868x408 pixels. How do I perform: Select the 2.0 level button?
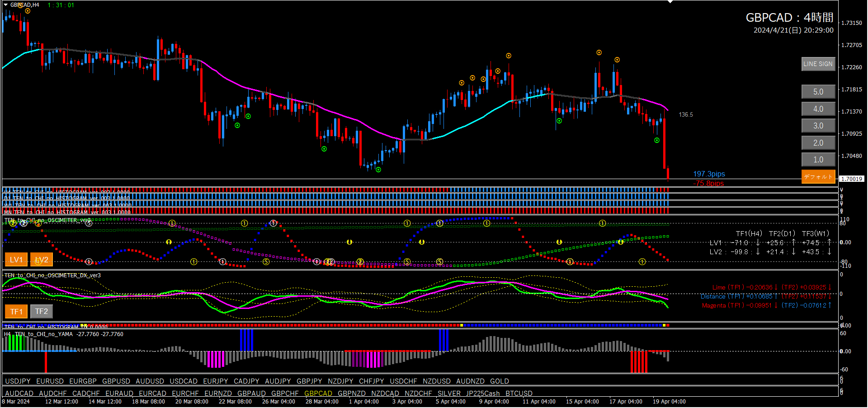(818, 143)
